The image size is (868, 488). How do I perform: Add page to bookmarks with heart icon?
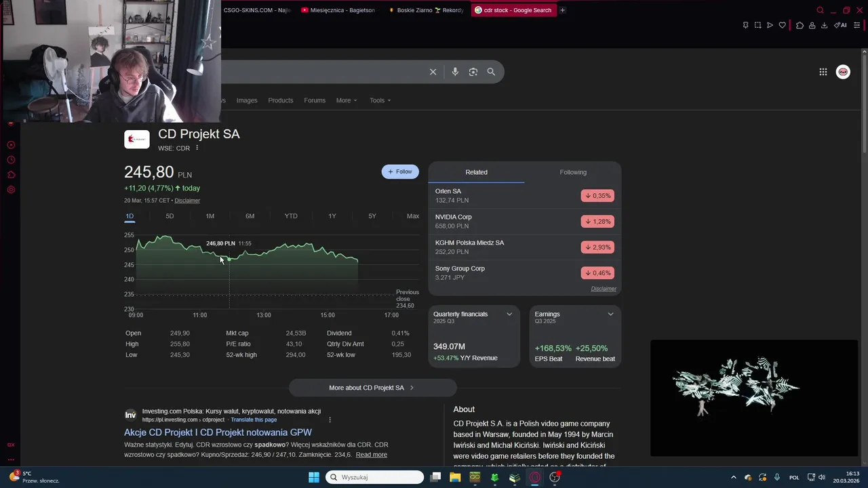coord(782,25)
